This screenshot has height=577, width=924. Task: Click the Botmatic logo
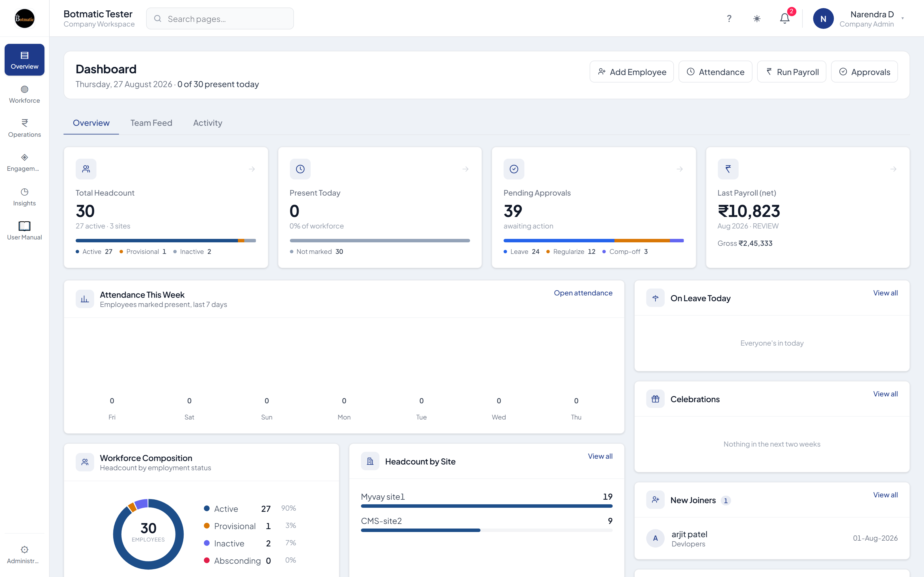(x=25, y=18)
